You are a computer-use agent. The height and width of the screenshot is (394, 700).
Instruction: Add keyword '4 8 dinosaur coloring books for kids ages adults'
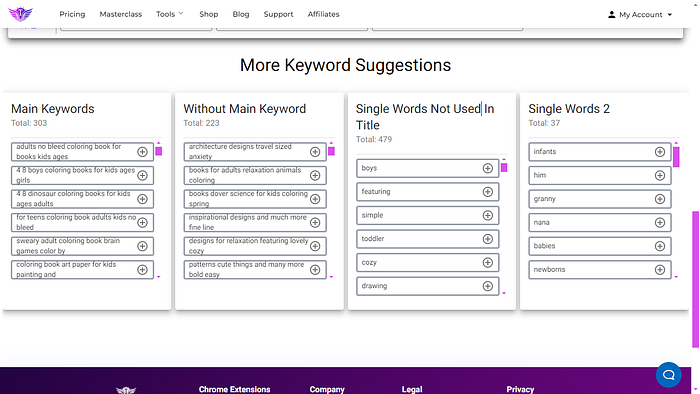pos(142,199)
